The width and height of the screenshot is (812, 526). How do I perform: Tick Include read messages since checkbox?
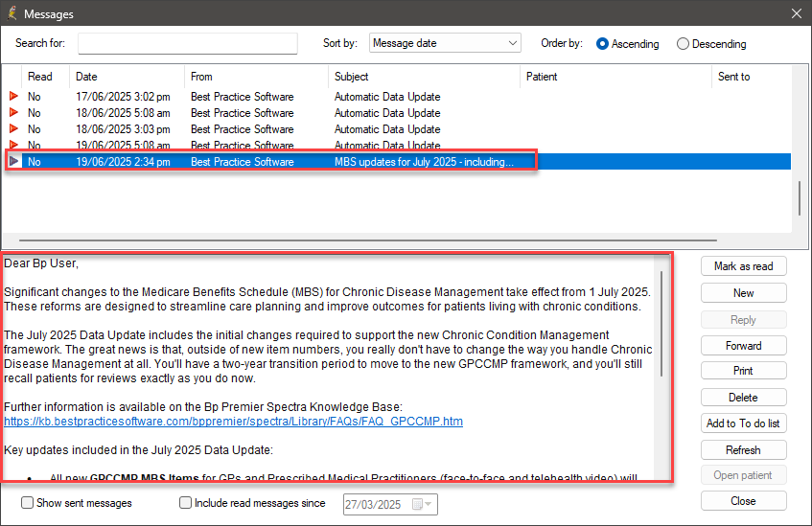click(x=185, y=503)
